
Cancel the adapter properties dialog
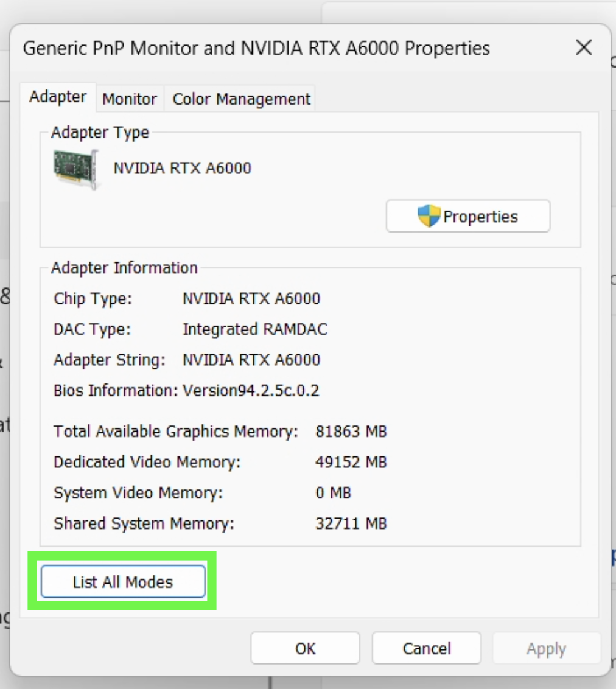coord(426,649)
